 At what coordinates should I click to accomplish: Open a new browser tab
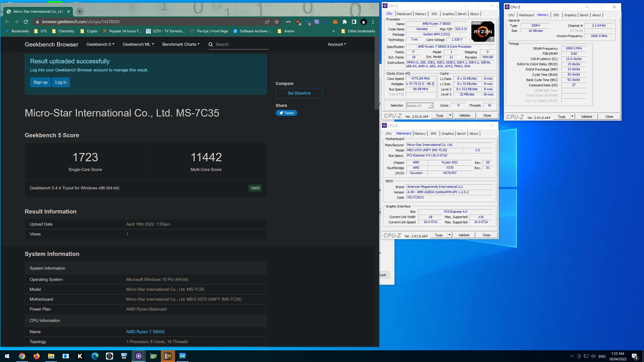(79, 11)
